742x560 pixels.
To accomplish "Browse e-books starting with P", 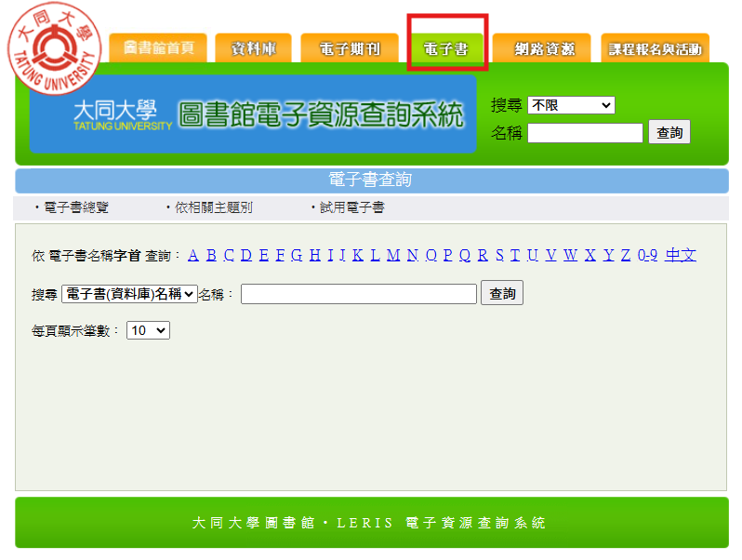I will (447, 255).
